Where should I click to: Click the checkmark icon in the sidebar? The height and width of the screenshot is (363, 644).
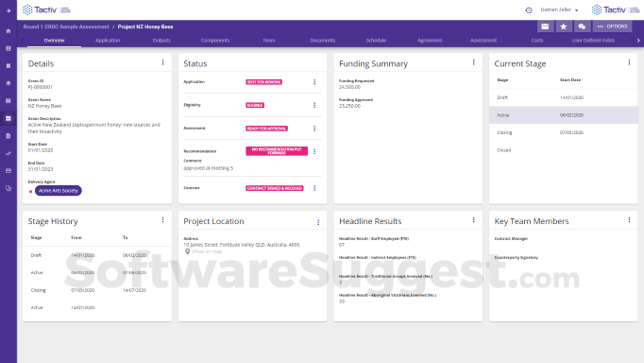[8, 153]
